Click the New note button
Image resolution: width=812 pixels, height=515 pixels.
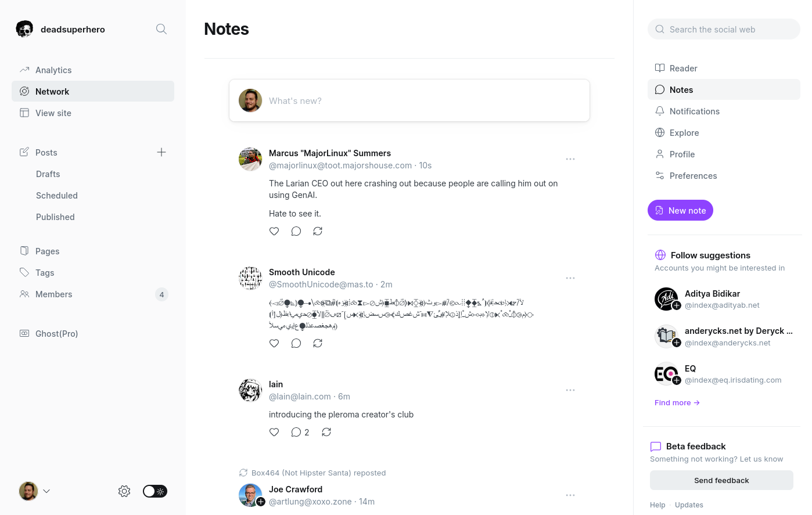click(x=680, y=210)
